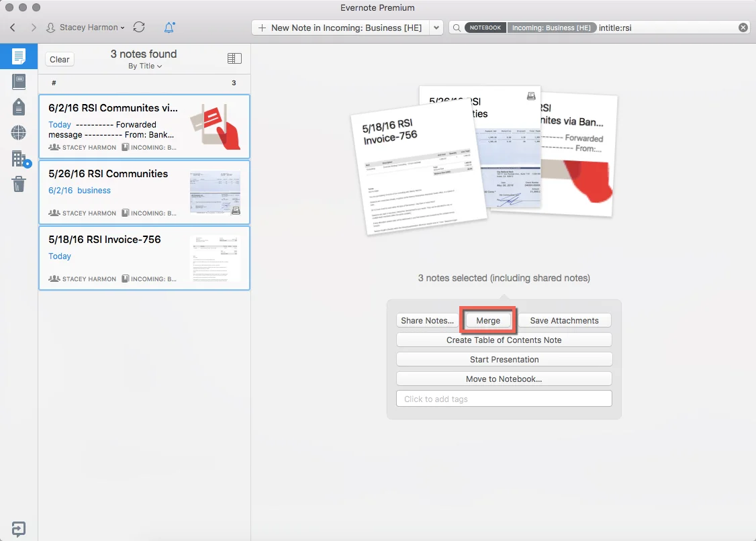Go back with the left arrow

pyautogui.click(x=13, y=28)
